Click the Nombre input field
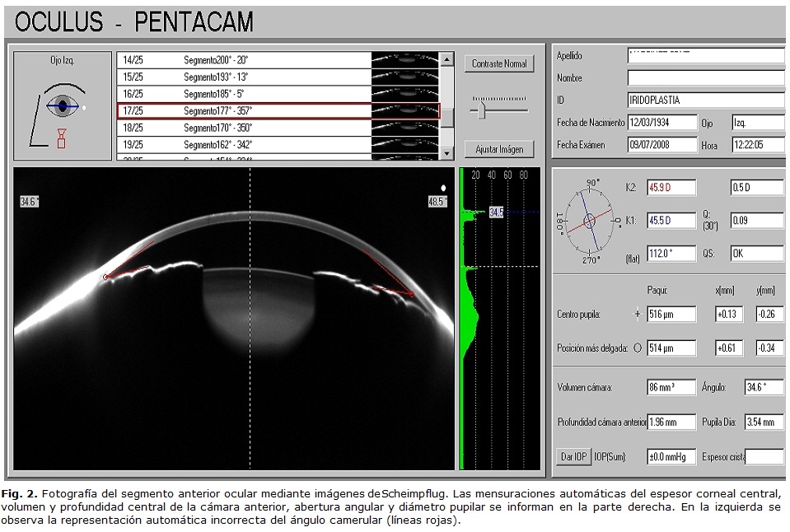The width and height of the screenshot is (790, 532). (705, 78)
